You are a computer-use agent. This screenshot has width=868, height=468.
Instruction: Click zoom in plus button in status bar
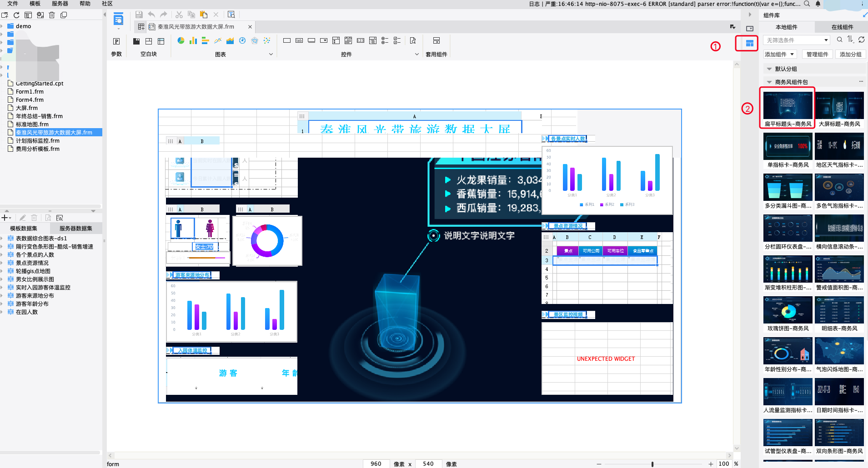coord(711,464)
